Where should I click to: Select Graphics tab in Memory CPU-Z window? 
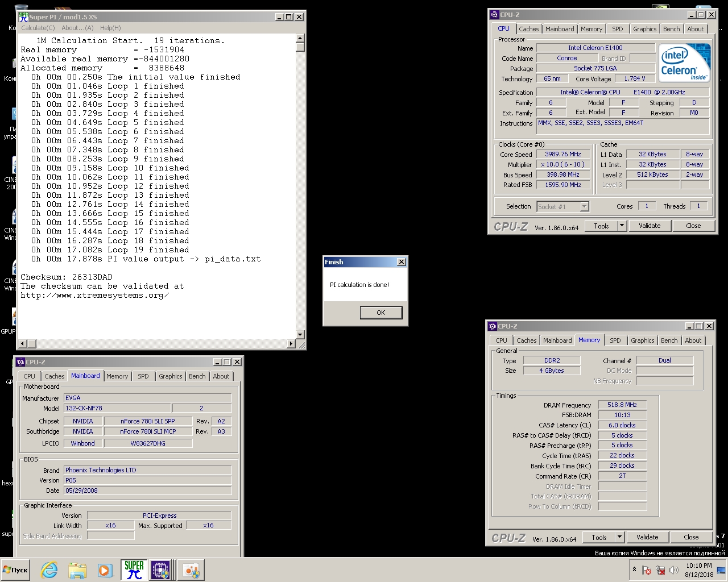643,340
